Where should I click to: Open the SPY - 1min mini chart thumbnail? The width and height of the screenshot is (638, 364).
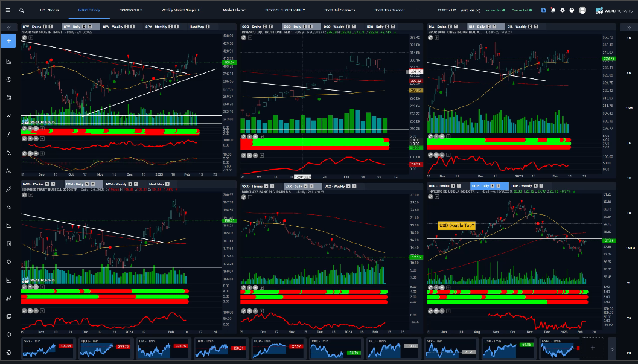(x=48, y=348)
